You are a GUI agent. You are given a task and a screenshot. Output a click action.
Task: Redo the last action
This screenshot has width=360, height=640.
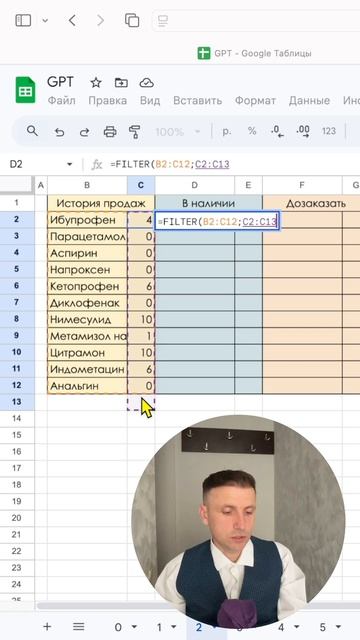[x=84, y=132]
